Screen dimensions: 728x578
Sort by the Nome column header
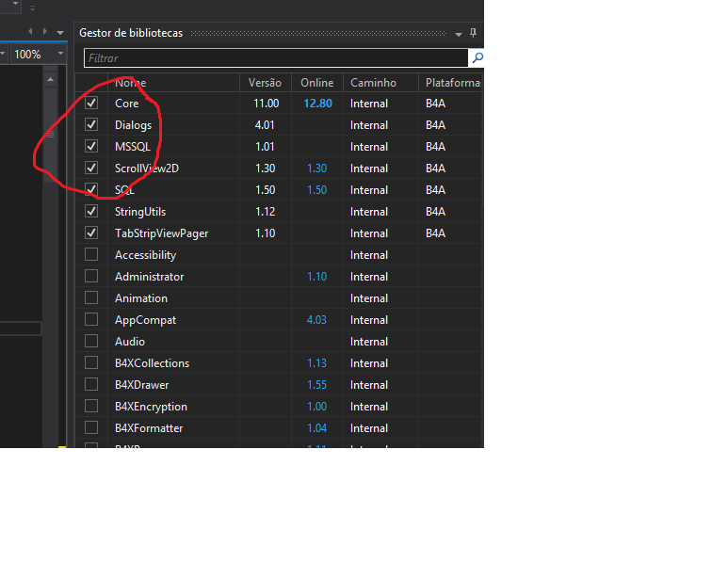coord(173,83)
